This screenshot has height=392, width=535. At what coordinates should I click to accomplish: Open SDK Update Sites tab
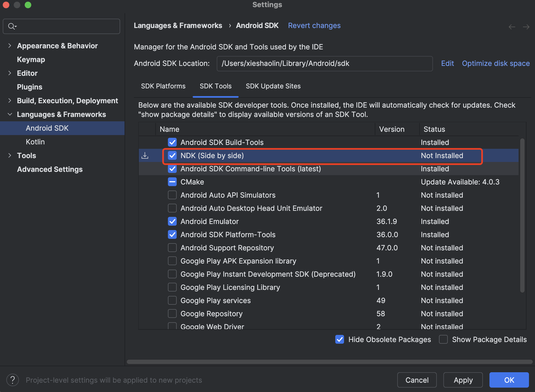click(273, 86)
